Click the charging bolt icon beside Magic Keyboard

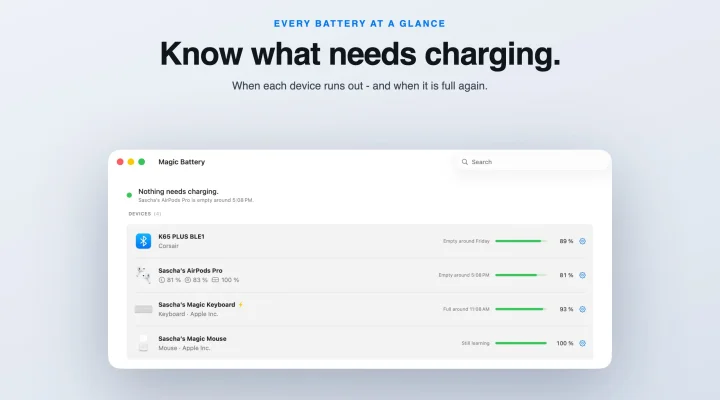tap(241, 304)
